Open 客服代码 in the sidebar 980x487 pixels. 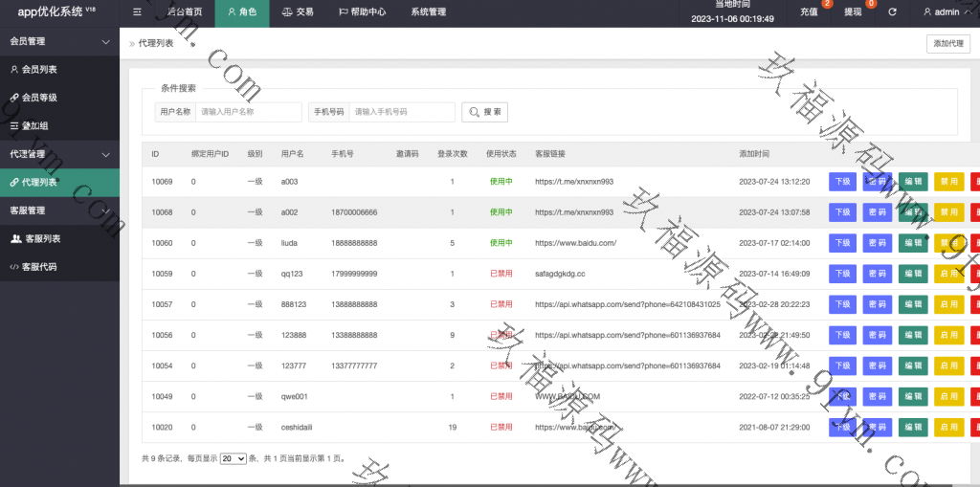coord(38,266)
